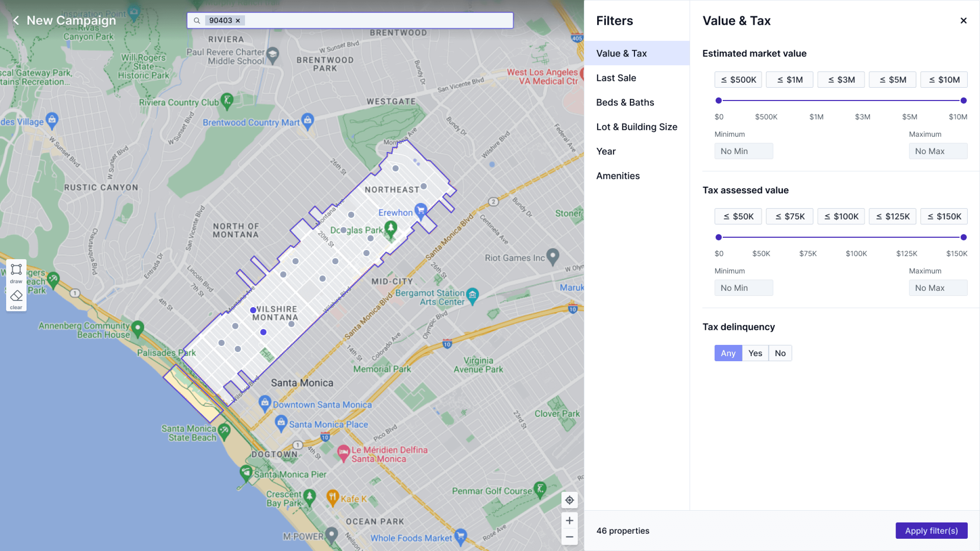Click the tax assessed Maximum field

[938, 288]
